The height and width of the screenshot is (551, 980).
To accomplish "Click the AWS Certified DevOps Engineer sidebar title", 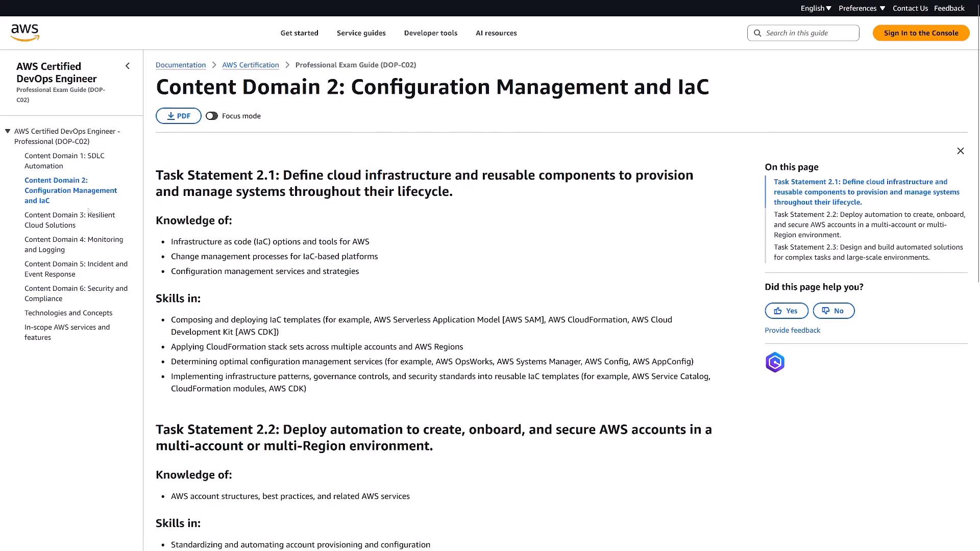I will [56, 72].
